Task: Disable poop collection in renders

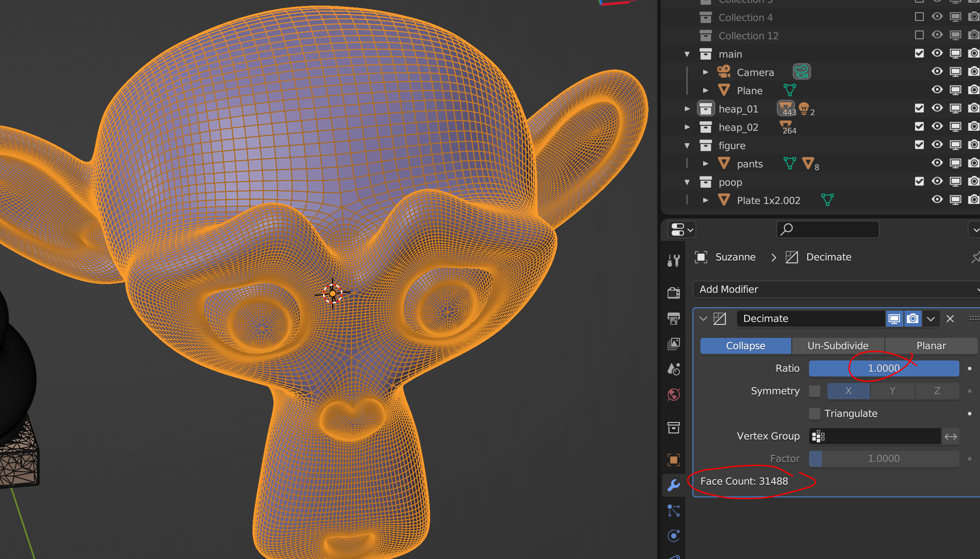Action: (x=974, y=181)
